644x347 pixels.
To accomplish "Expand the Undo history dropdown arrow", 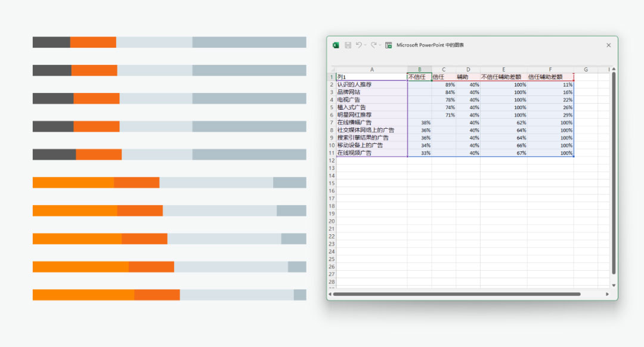I will click(x=365, y=45).
